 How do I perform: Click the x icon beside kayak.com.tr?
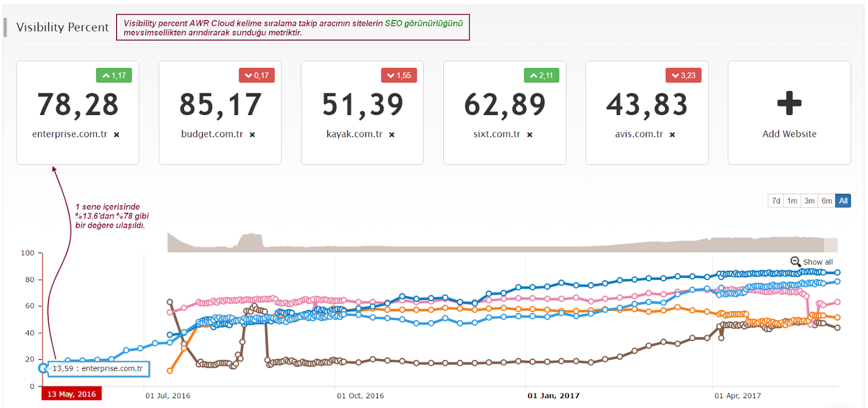pos(392,135)
